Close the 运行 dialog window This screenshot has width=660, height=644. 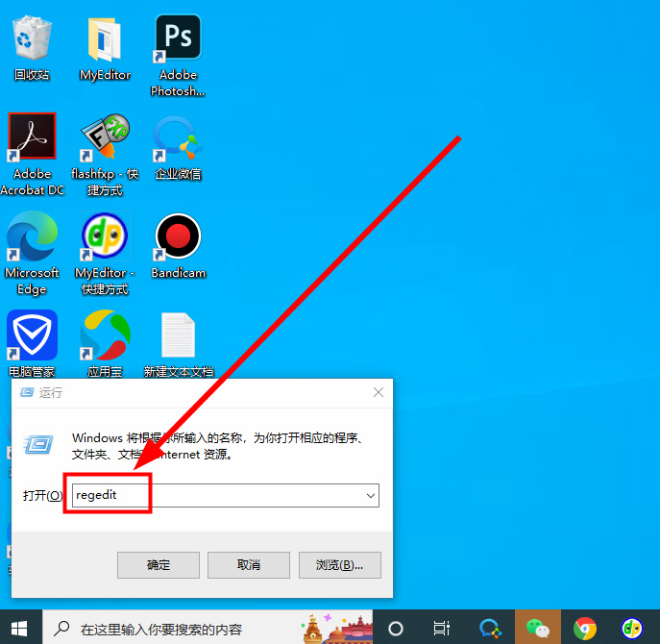pyautogui.click(x=379, y=392)
